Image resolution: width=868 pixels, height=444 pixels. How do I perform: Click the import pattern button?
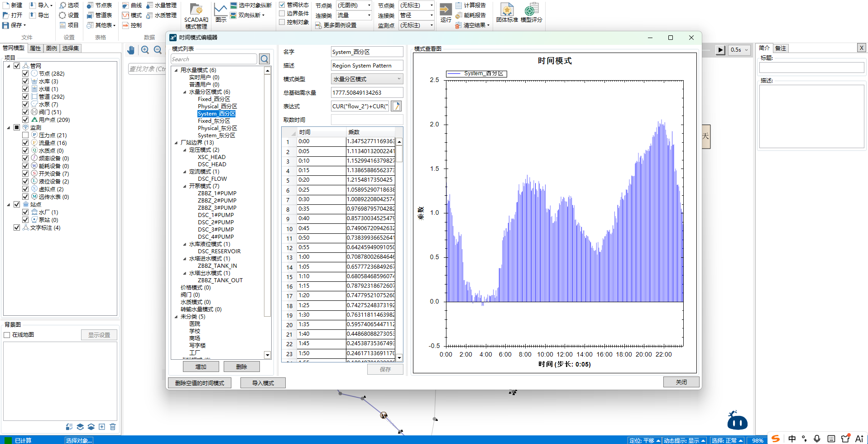263,383
